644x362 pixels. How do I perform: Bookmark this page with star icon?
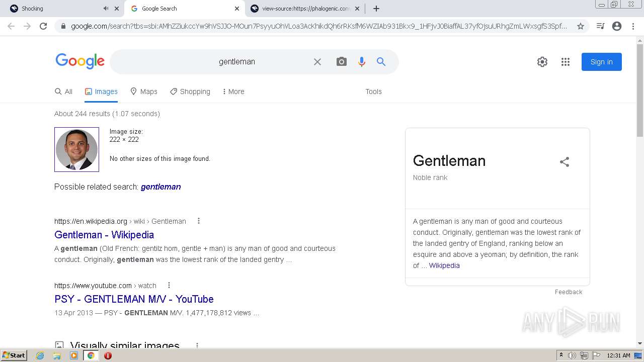click(x=581, y=26)
